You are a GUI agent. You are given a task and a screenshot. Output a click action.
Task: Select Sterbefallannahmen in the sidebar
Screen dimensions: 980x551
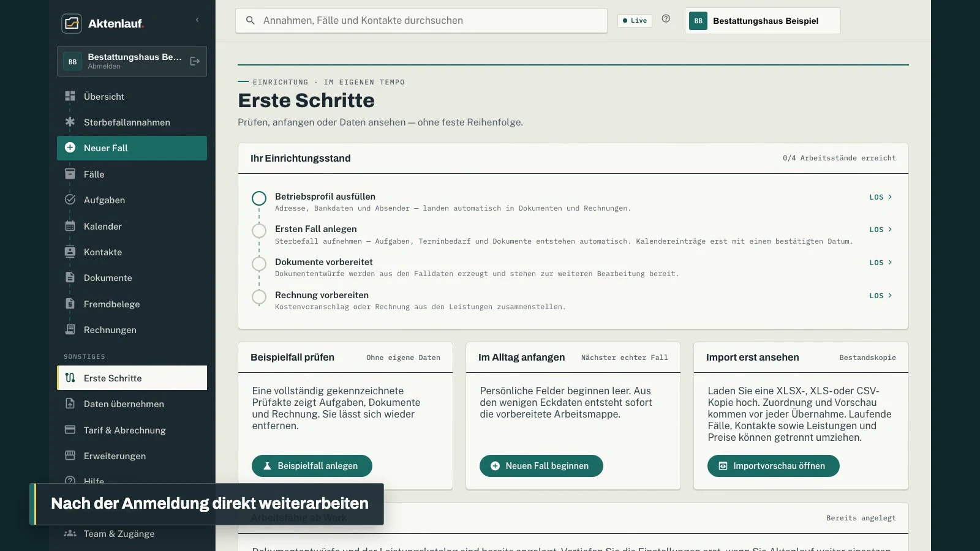tap(132, 122)
